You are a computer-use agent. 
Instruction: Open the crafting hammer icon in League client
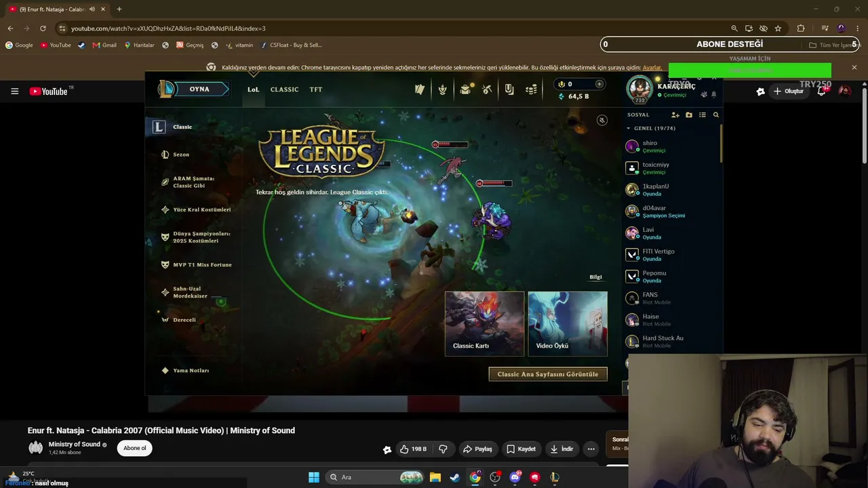click(x=487, y=89)
